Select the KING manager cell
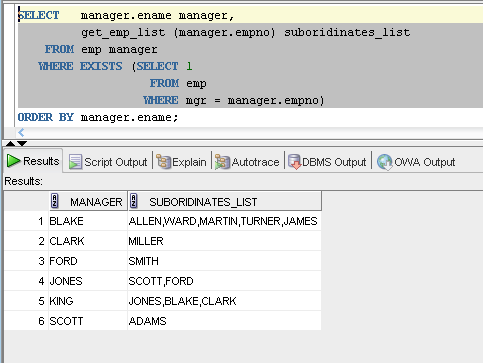The image size is (483, 363). tap(88, 301)
